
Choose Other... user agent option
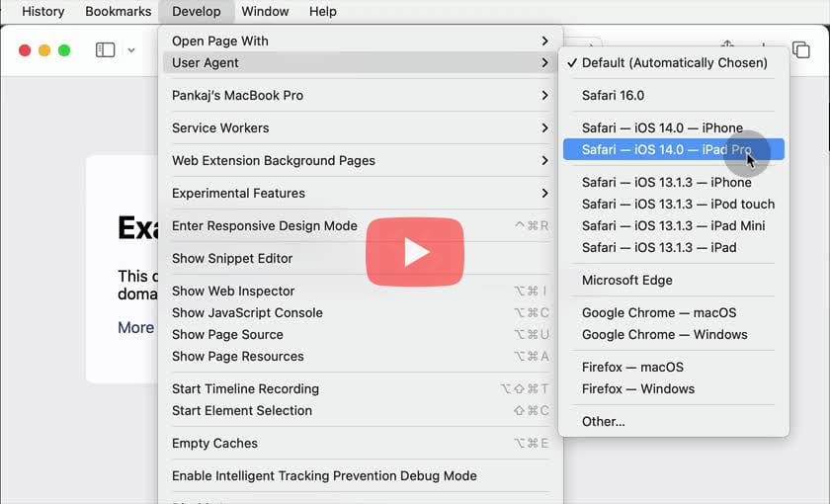[673, 421]
